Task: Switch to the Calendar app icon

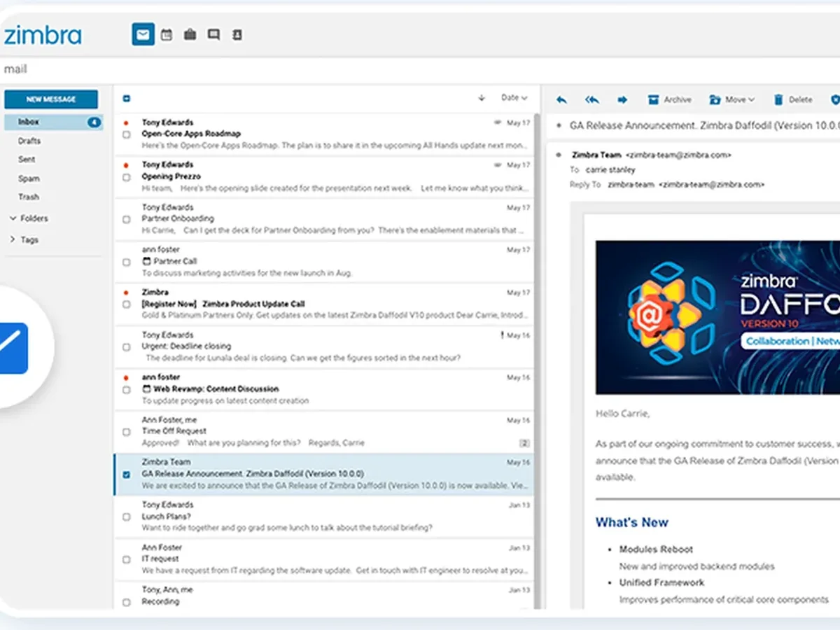Action: [x=167, y=34]
